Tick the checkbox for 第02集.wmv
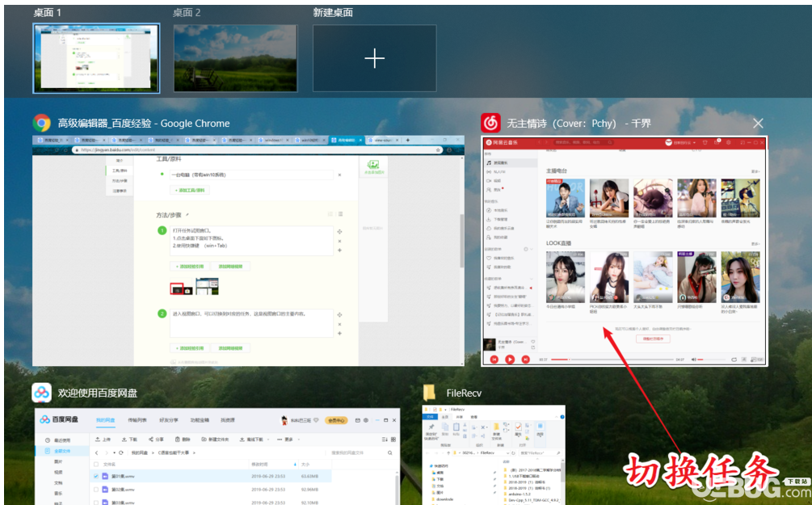 pyautogui.click(x=96, y=489)
